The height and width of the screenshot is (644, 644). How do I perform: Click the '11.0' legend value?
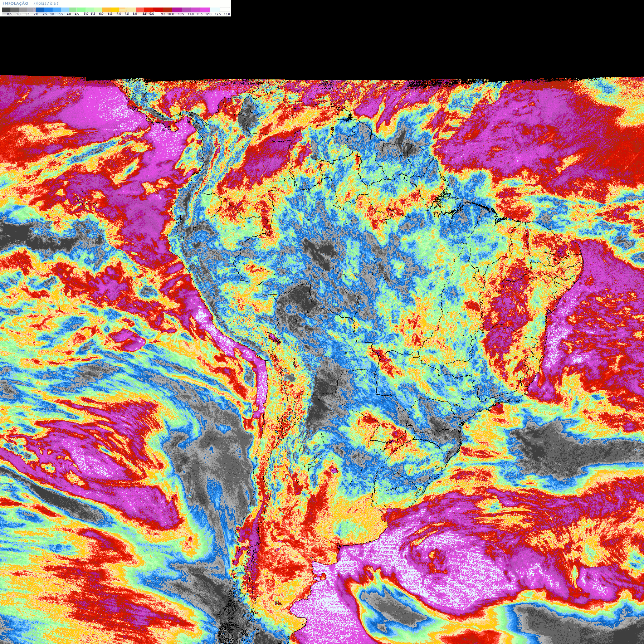point(191,14)
